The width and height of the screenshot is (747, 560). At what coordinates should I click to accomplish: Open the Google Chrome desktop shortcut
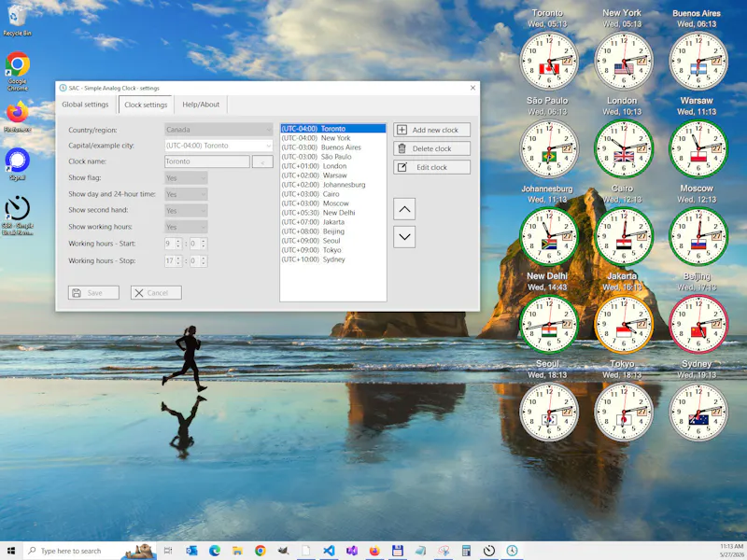(x=17, y=71)
